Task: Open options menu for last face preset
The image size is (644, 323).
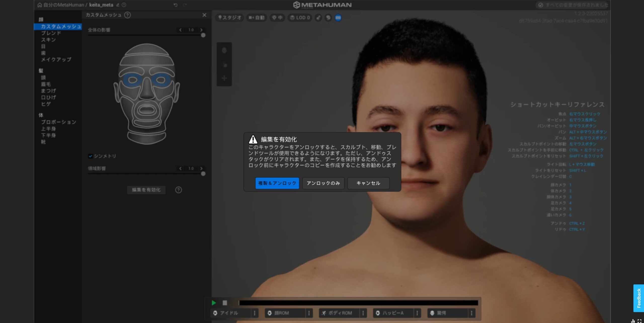Action: pos(472,313)
